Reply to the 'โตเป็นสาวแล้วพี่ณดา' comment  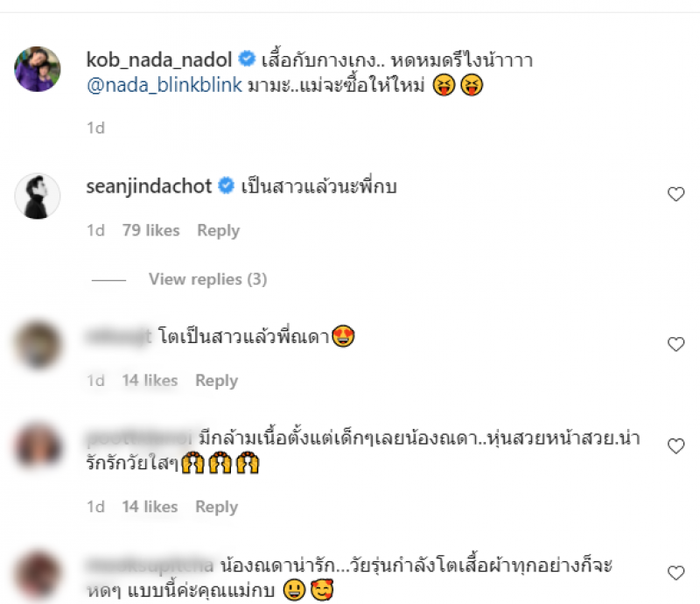click(216, 381)
